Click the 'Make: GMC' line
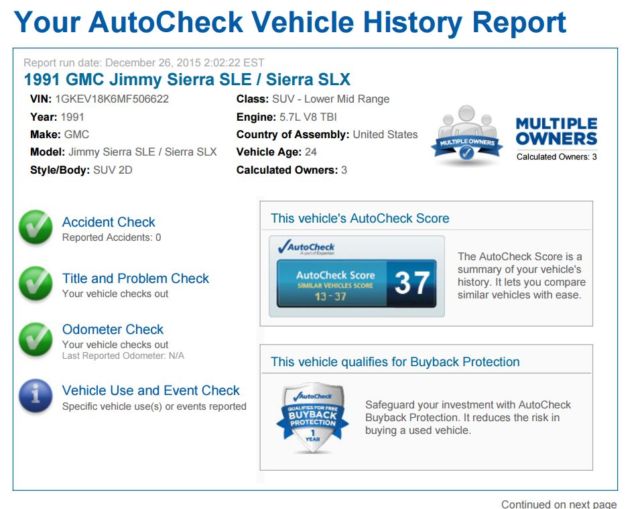Viewport: 640px width, 509px height. [60, 135]
